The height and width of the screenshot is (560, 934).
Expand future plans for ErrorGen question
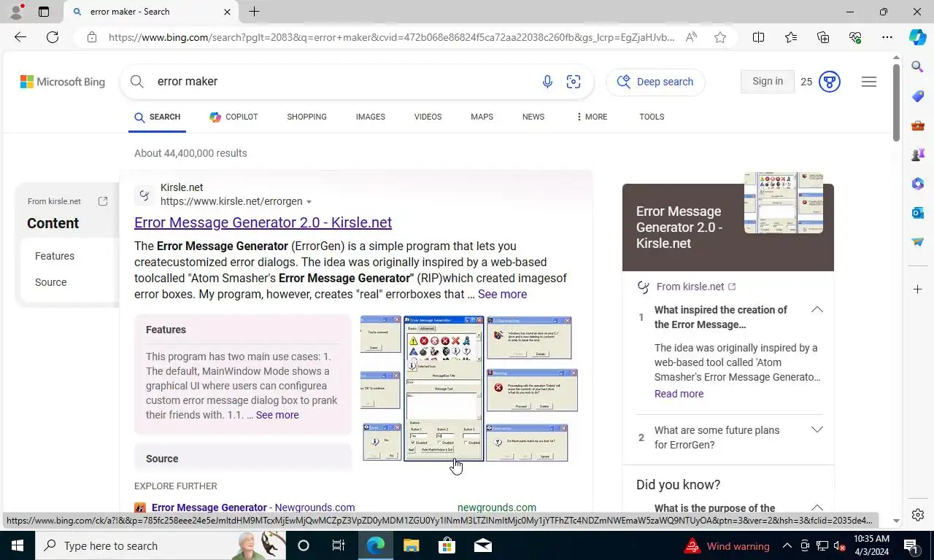[x=817, y=429]
